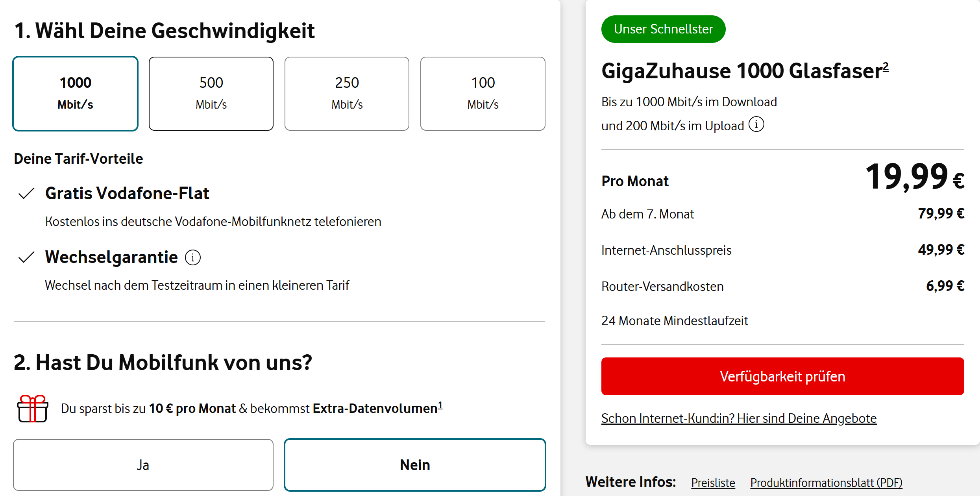
Task: Click the info icon next to Wechselgarantie
Action: (x=193, y=258)
